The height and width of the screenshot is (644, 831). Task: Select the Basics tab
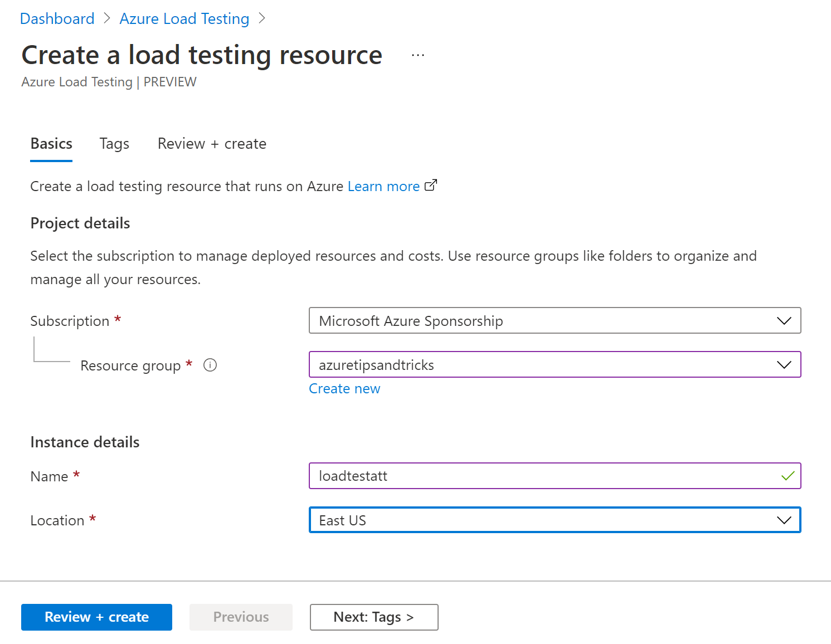(x=51, y=144)
